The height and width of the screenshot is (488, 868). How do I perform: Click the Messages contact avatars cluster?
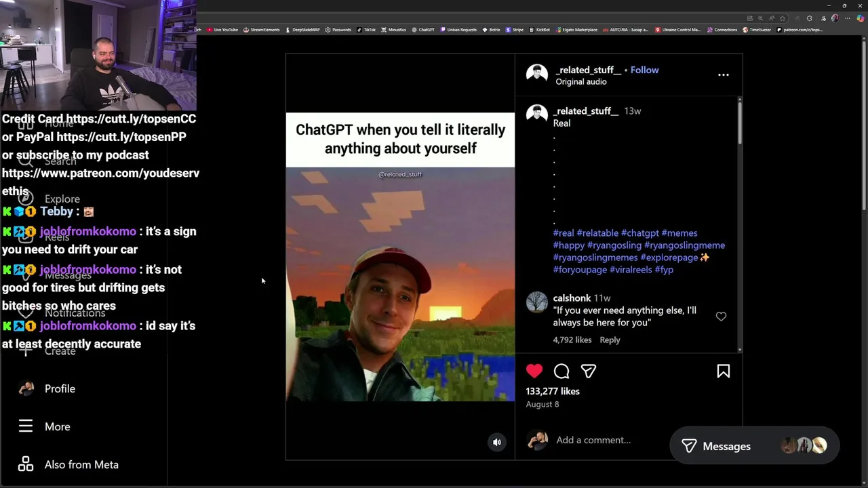coord(804,445)
